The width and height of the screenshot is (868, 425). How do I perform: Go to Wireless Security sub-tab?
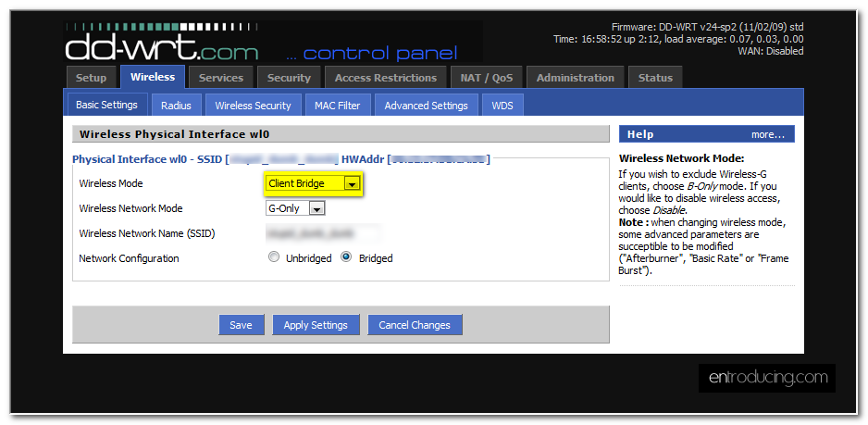[x=253, y=106]
